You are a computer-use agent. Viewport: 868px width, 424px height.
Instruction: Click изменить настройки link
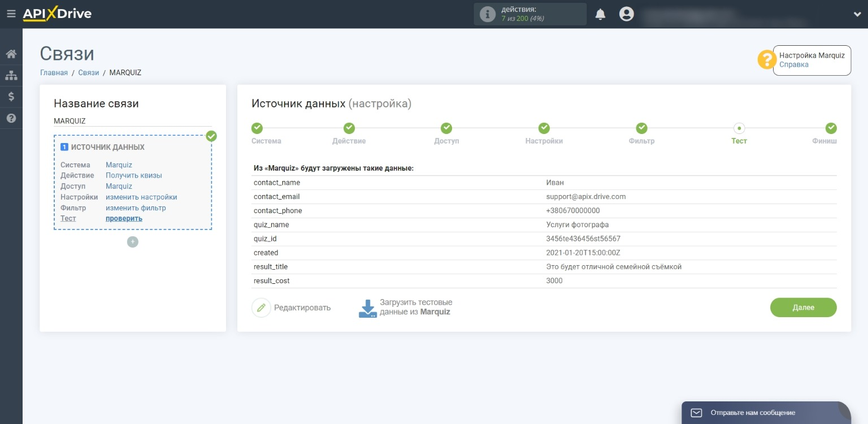[x=141, y=197]
